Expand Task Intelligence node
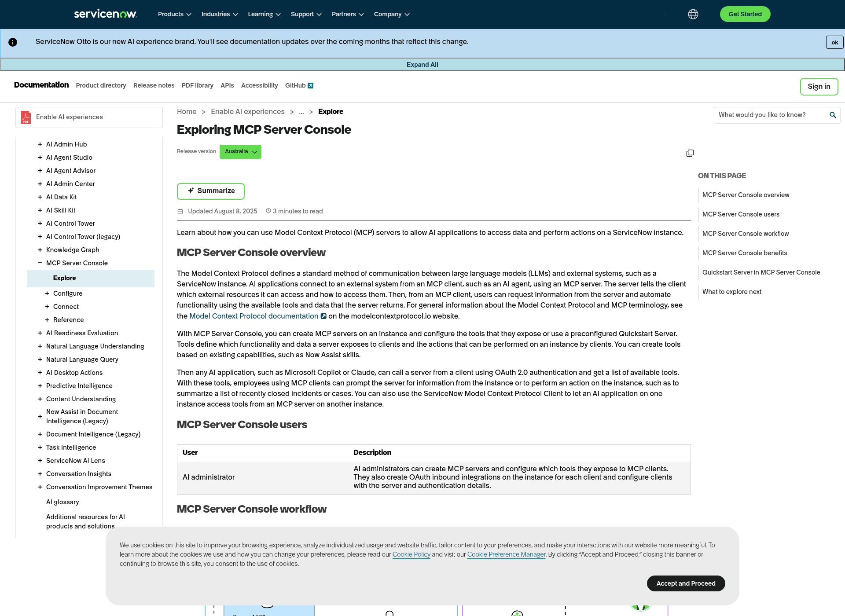Screen dimensions: 845x616 coord(40,447)
